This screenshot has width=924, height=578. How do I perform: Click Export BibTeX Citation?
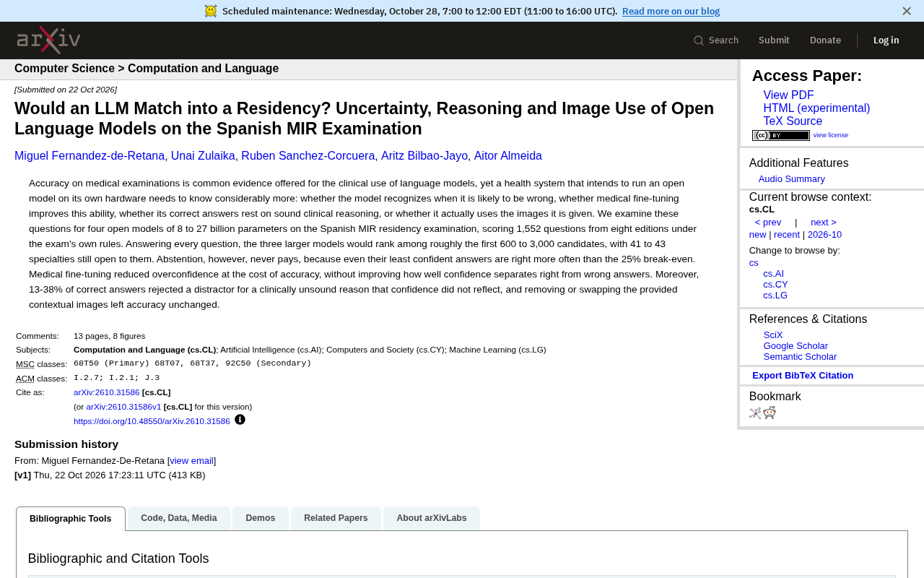803,376
